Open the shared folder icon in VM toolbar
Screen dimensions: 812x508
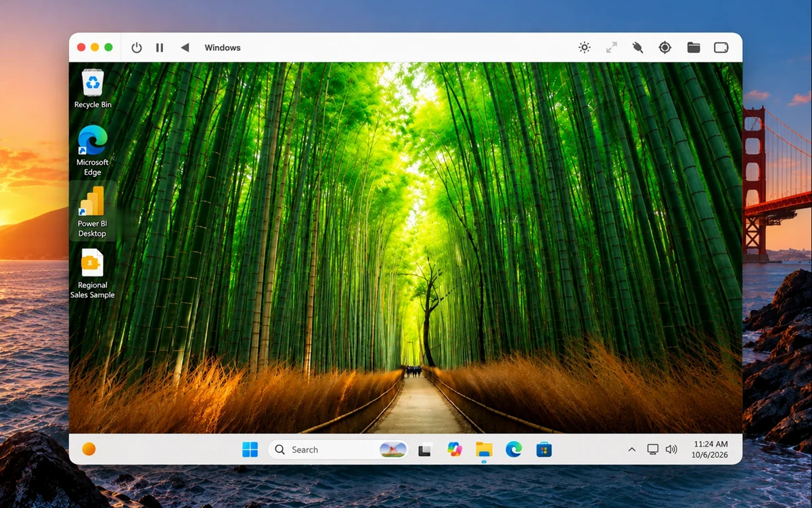694,47
